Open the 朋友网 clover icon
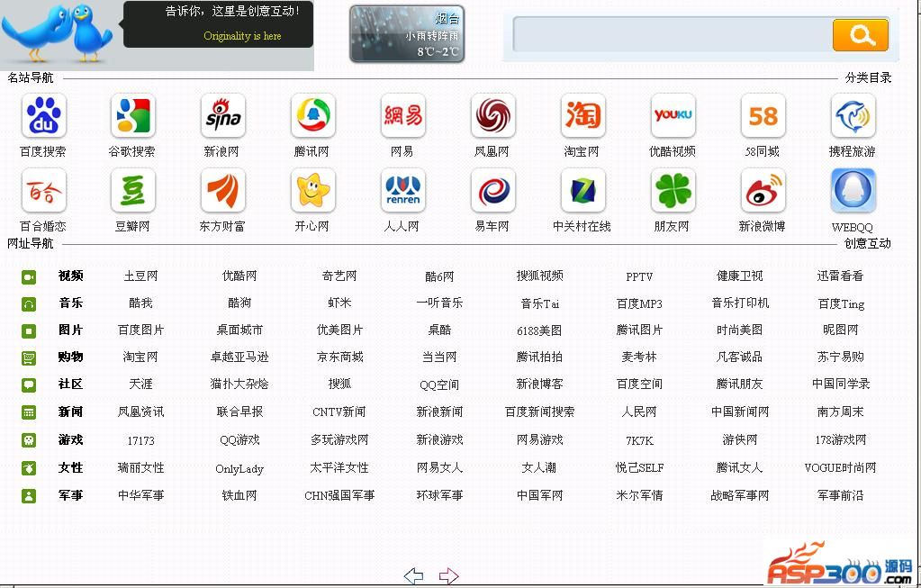The height and width of the screenshot is (588, 921). [x=673, y=190]
